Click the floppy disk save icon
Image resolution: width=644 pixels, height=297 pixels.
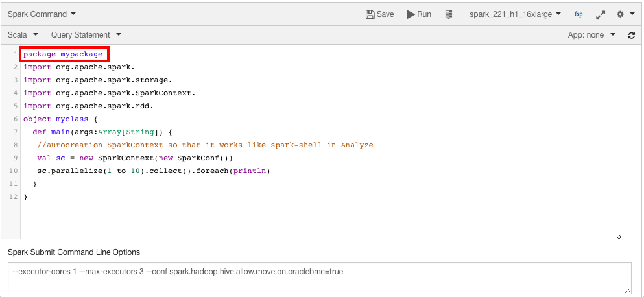click(370, 14)
